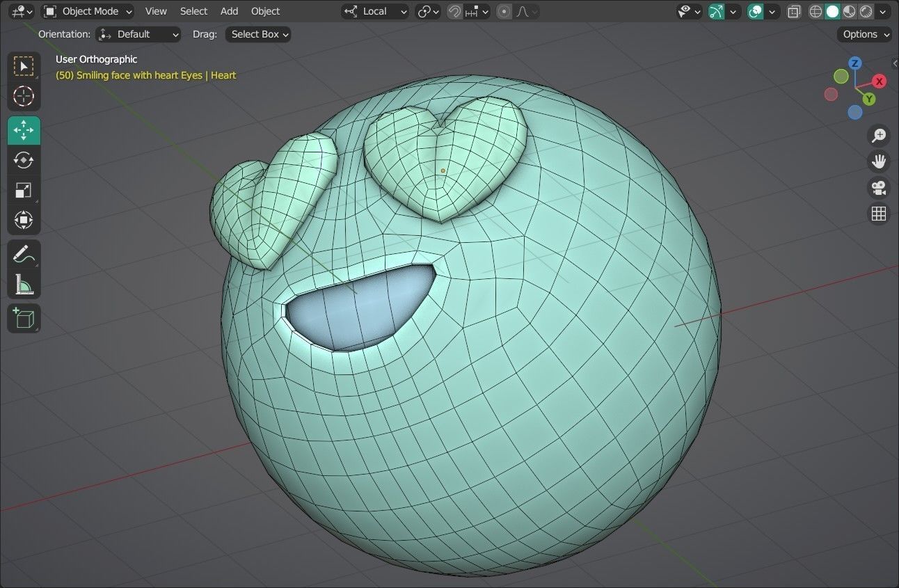
Task: Switch to Material Preview shading mode
Action: pyautogui.click(x=849, y=11)
